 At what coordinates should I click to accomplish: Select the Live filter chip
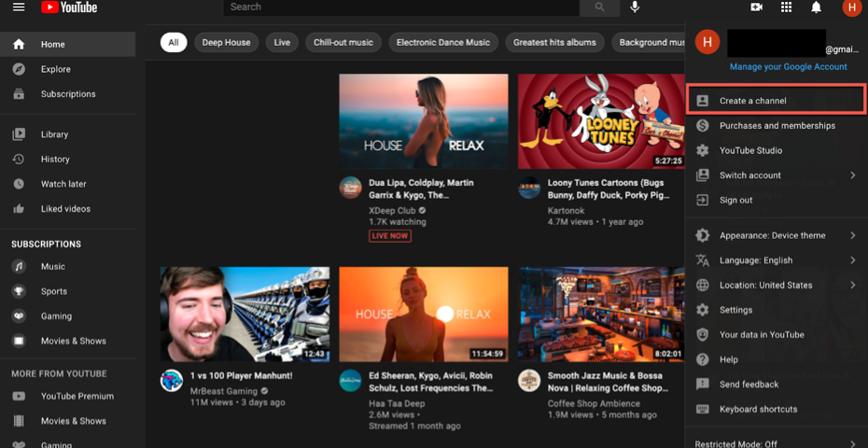click(x=282, y=43)
